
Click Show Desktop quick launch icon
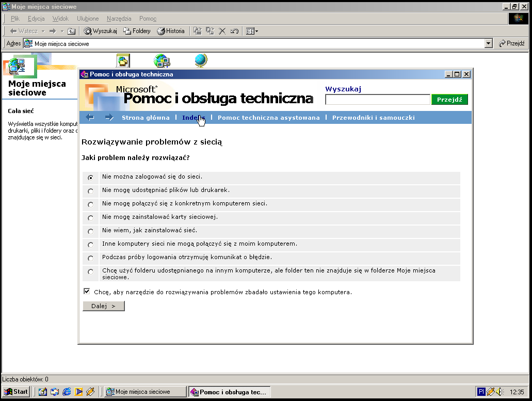coord(43,392)
